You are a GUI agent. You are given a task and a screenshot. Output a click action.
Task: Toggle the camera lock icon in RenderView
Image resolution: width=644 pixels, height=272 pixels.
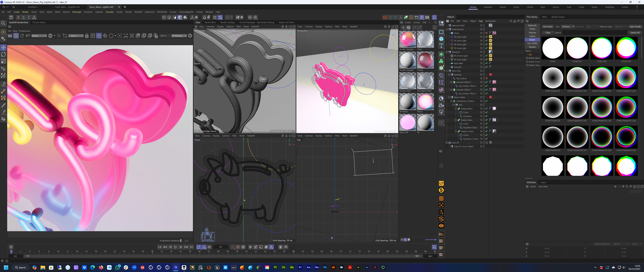coord(87,36)
